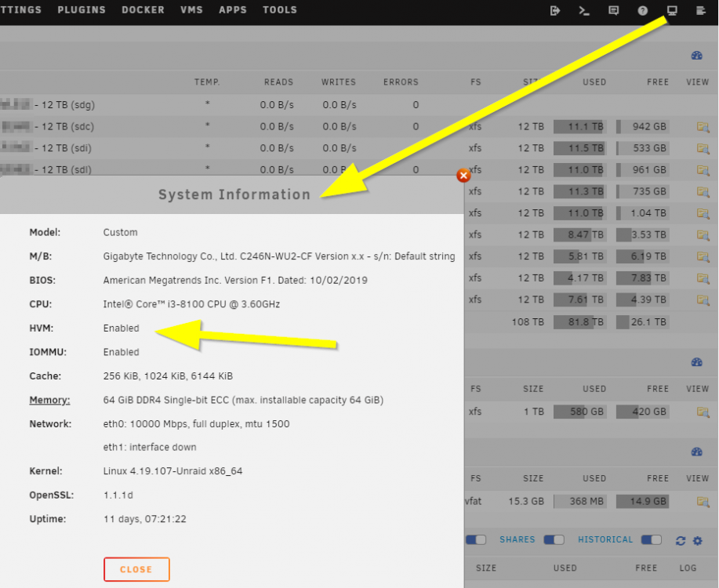Go to the DOCKER tab
Screen dimensions: 719x588
point(143,9)
